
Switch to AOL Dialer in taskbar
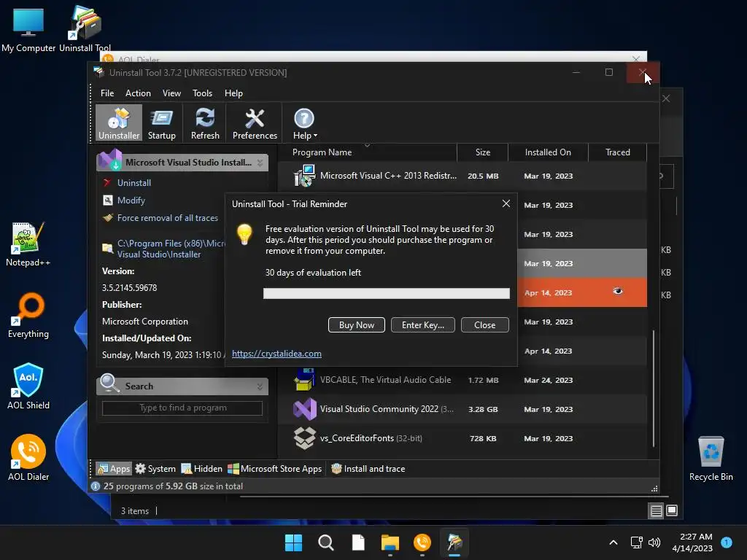(422, 542)
